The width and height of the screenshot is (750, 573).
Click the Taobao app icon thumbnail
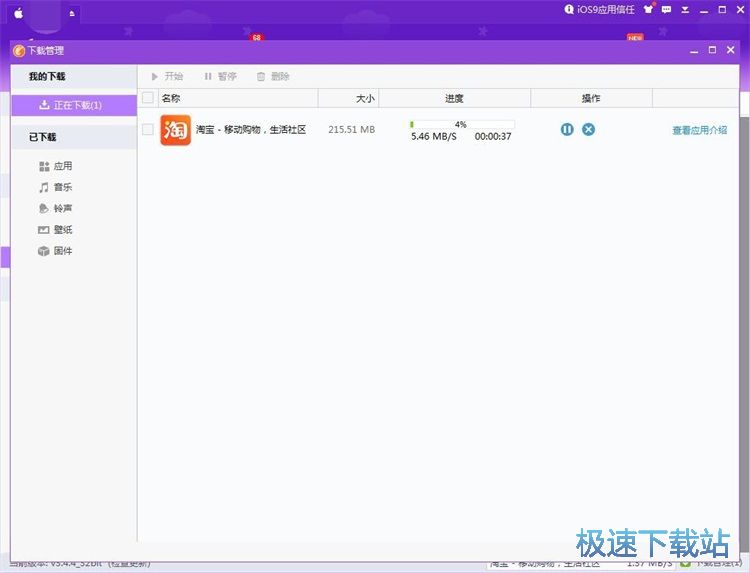point(175,130)
